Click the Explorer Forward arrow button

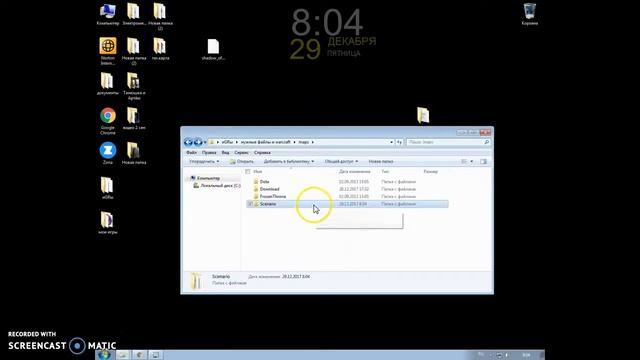tap(198, 142)
